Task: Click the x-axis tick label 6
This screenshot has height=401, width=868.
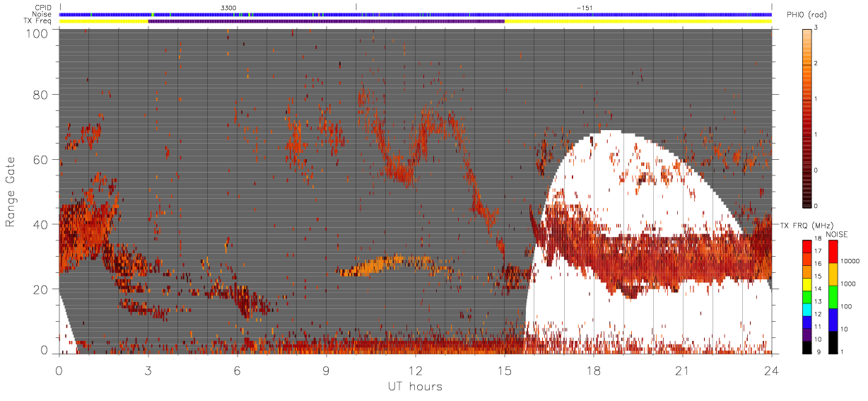Action: (x=237, y=371)
